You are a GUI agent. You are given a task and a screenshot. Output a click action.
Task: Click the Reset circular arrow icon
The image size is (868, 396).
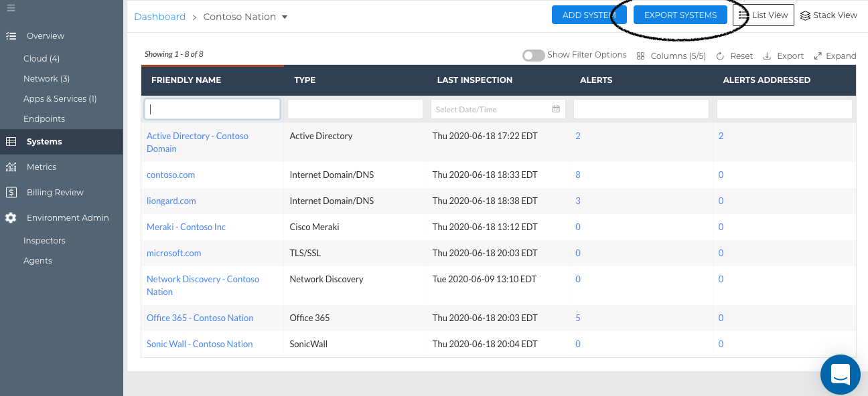click(x=720, y=56)
